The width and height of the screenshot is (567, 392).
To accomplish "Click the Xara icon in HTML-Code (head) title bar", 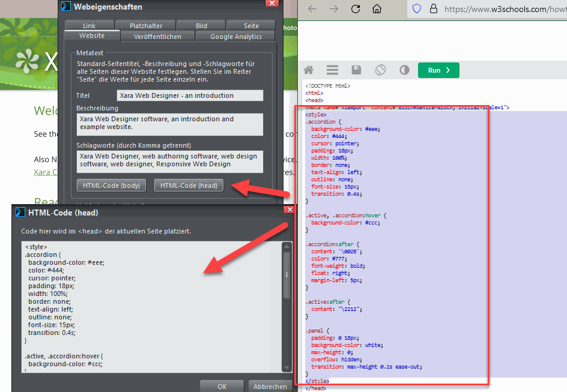I will [20, 212].
